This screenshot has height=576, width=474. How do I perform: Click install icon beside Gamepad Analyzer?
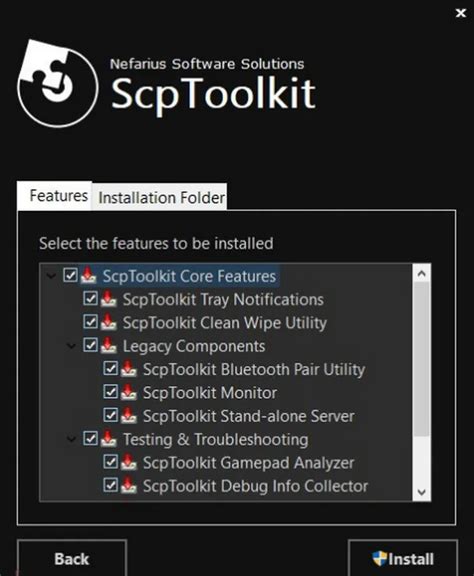pyautogui.click(x=129, y=462)
